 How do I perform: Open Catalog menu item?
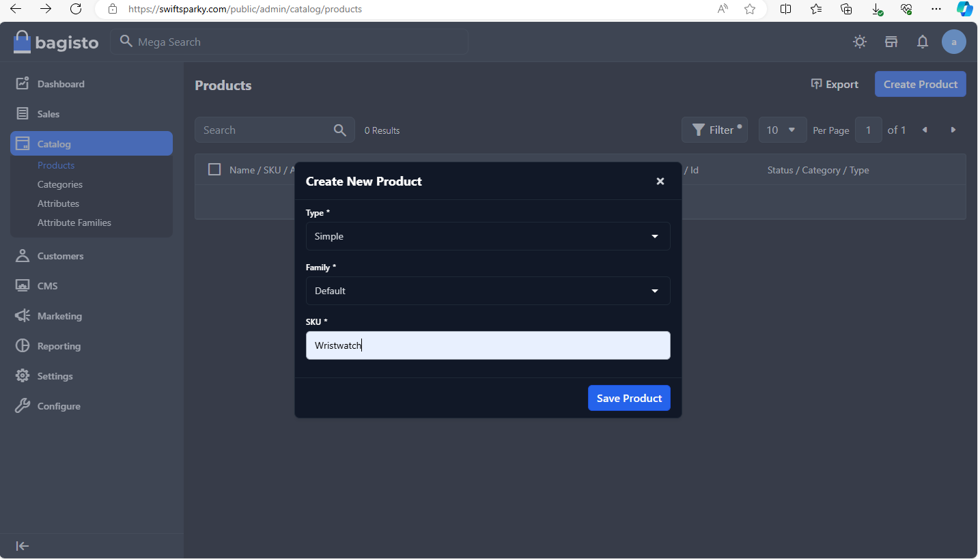pos(92,143)
